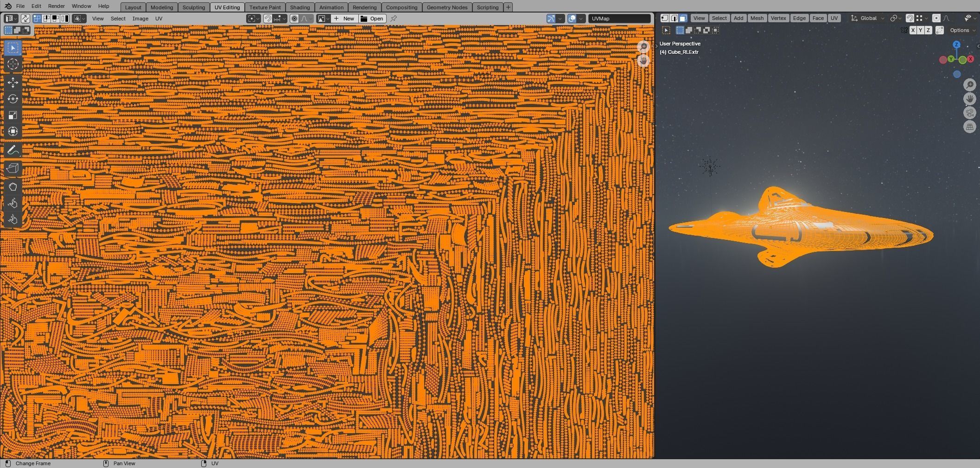
Task: Click the UV editor pan hand icon
Action: [x=643, y=60]
